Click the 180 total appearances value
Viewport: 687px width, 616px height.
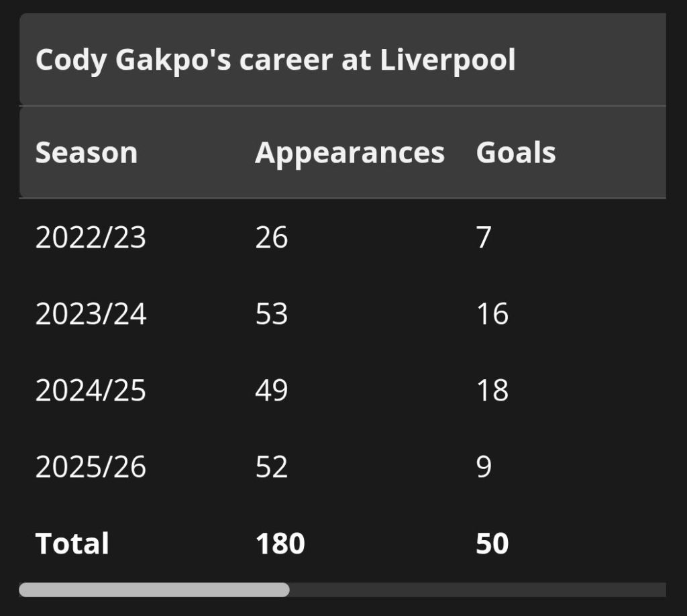280,544
